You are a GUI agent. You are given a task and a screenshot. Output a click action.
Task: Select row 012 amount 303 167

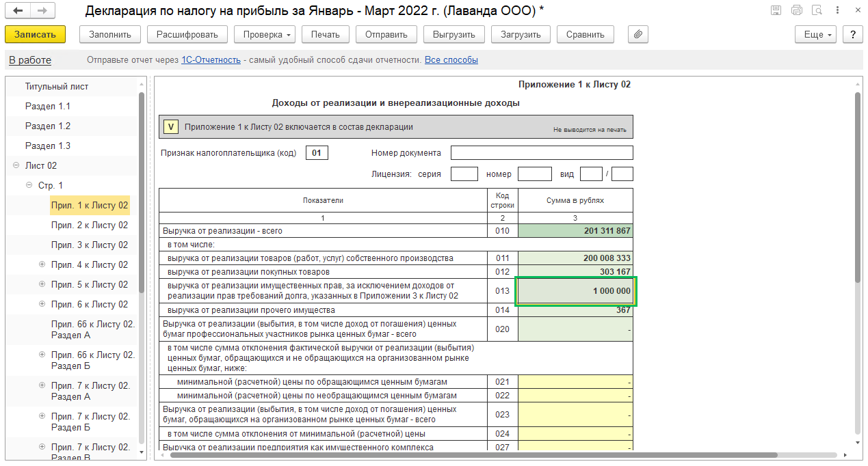coord(575,271)
